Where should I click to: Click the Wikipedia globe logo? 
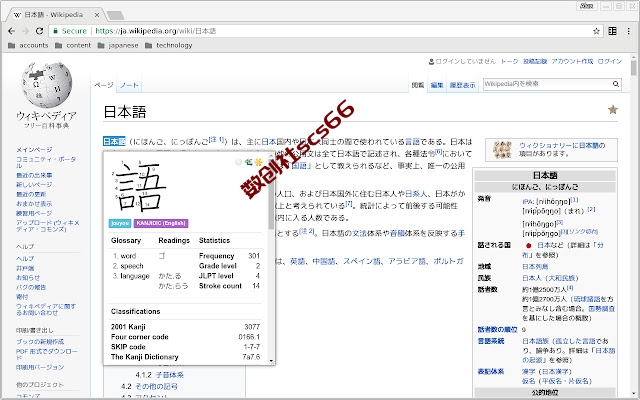tap(47, 84)
